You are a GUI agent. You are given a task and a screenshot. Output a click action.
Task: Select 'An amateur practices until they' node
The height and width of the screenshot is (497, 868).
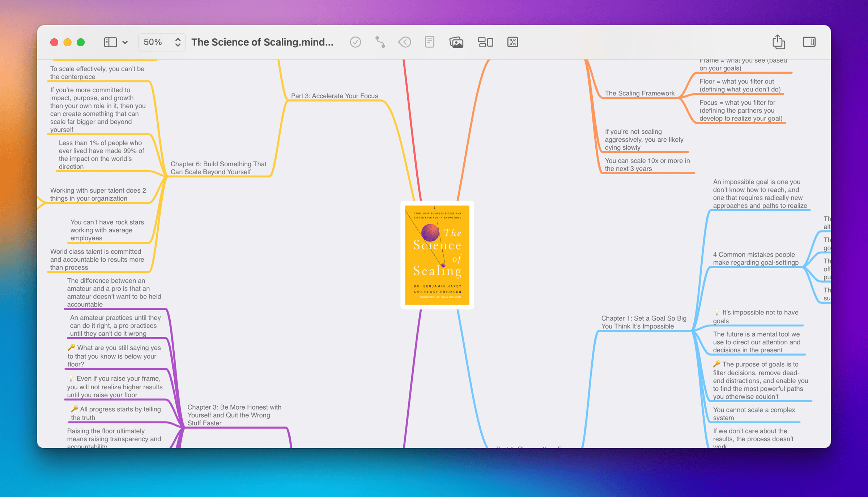[115, 325]
